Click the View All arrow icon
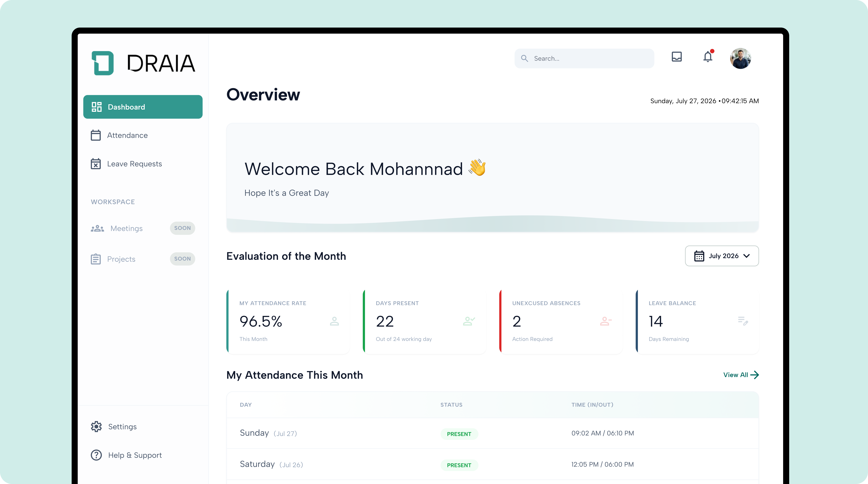 [x=755, y=375]
